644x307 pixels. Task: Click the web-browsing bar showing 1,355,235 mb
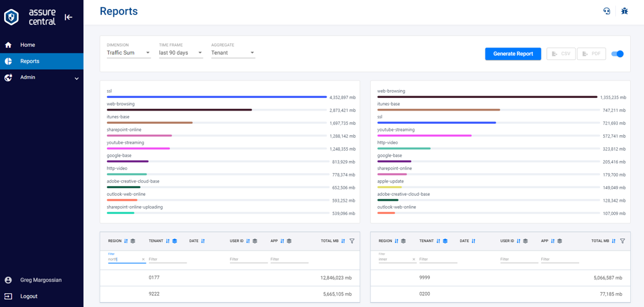(487, 97)
